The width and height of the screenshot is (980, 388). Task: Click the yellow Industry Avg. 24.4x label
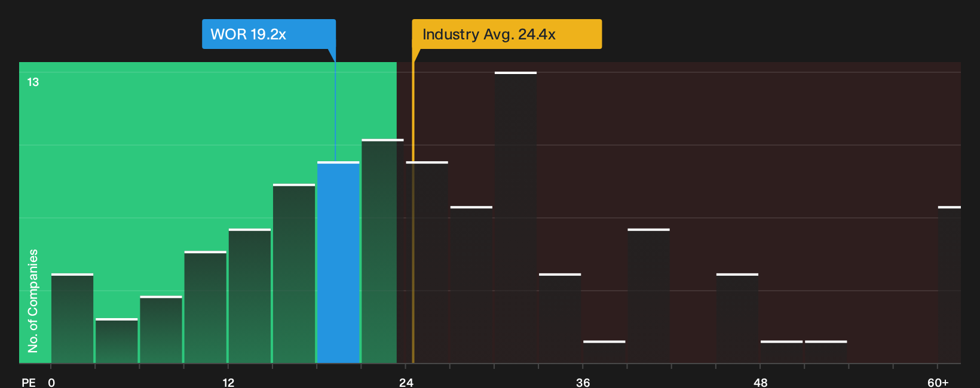pos(507,34)
